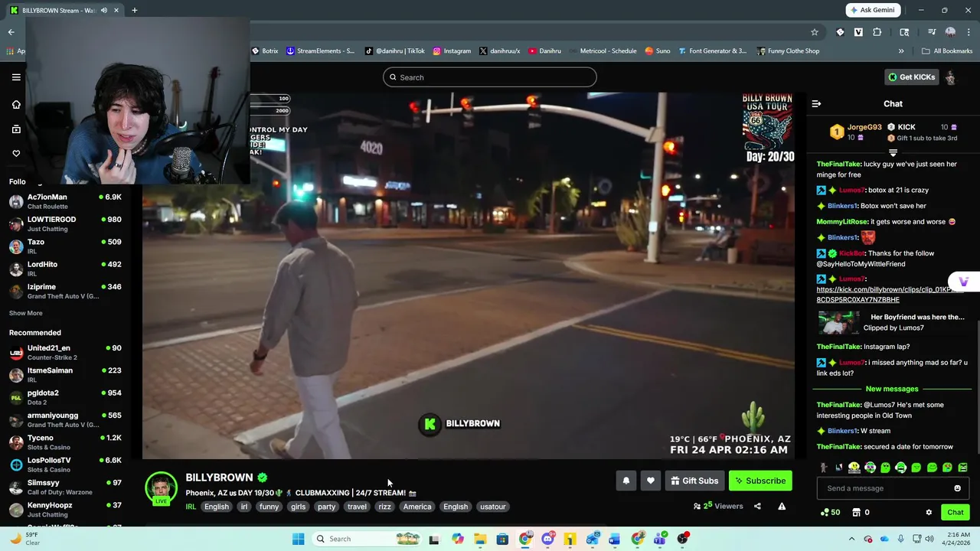The height and width of the screenshot is (551, 980).
Task: Click Show More under Following list
Action: pos(26,313)
